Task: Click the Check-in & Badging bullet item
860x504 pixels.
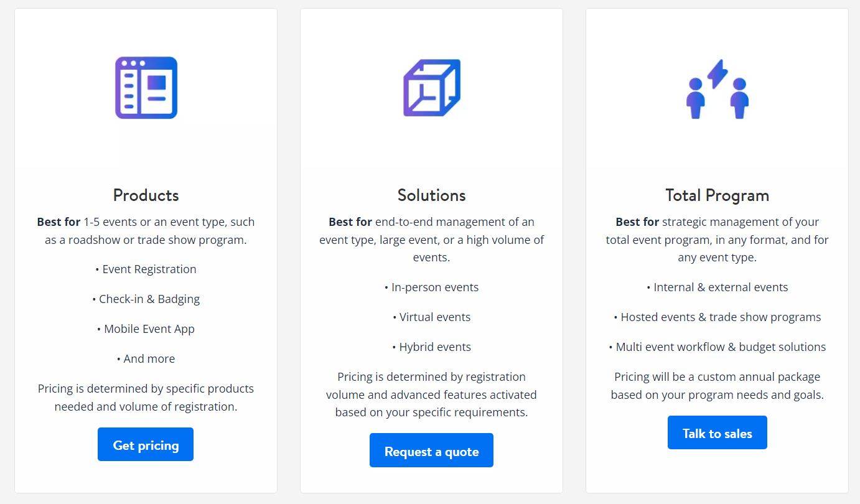Action: click(146, 299)
